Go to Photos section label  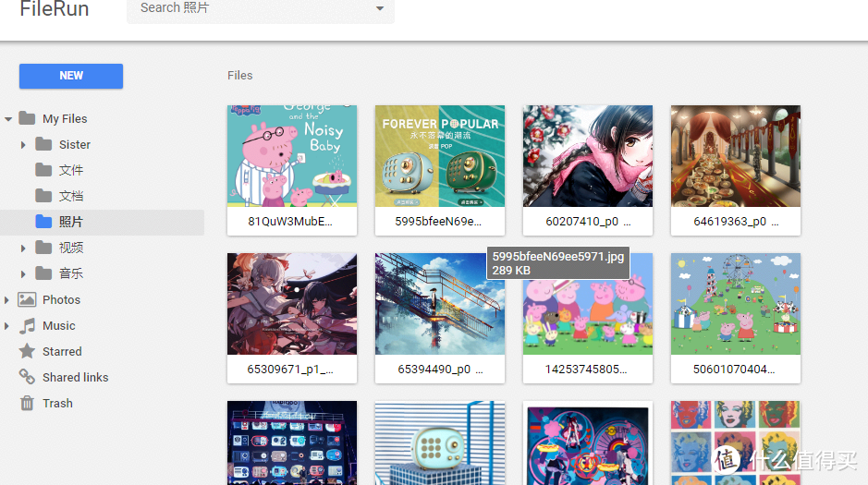(61, 299)
